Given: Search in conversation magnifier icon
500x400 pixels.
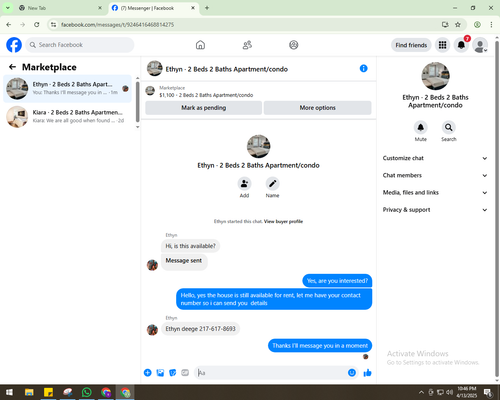Looking at the screenshot, I should tap(449, 127).
